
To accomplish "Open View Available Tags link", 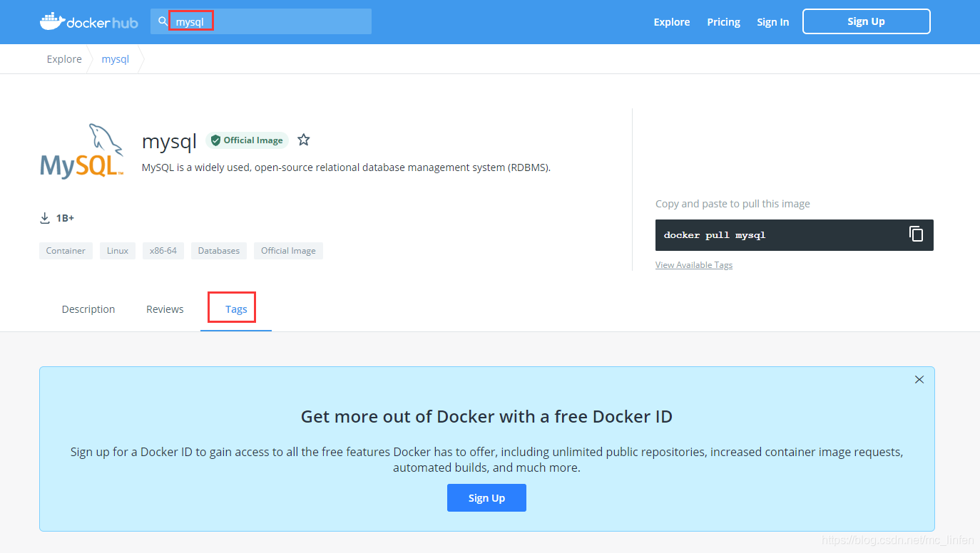I will (693, 264).
